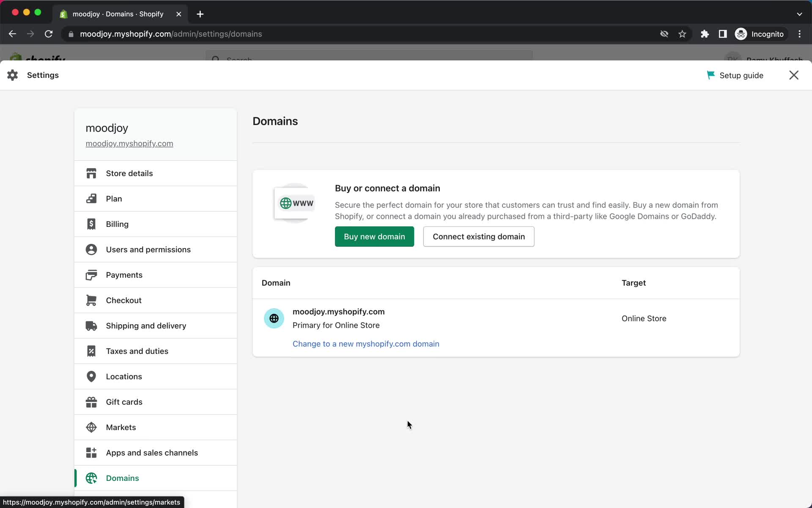Click the Store details icon in sidebar
This screenshot has height=508, width=812.
pos(92,173)
